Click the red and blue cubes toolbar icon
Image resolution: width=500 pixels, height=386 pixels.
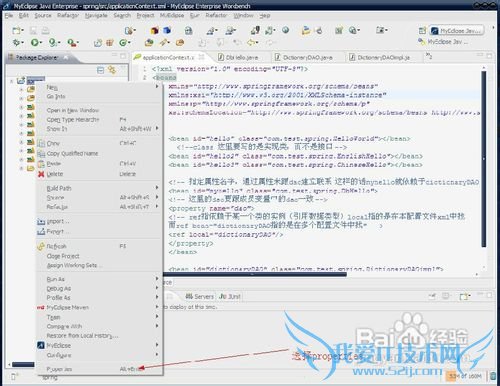(x=154, y=31)
